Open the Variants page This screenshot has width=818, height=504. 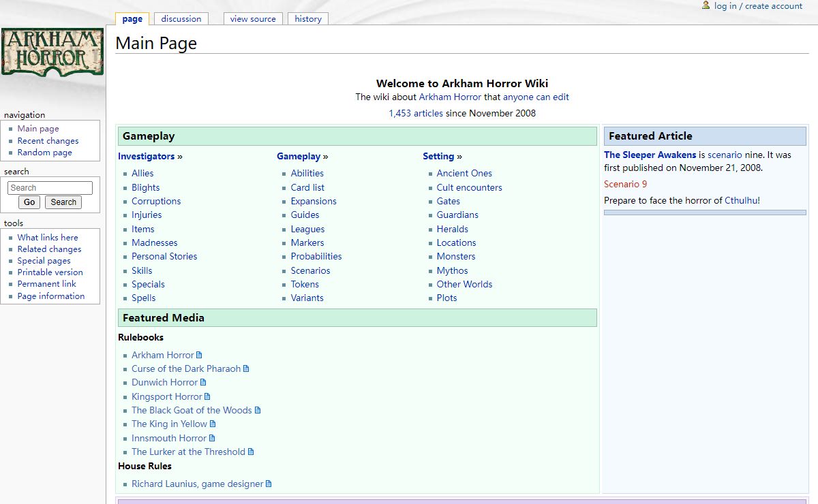point(307,298)
